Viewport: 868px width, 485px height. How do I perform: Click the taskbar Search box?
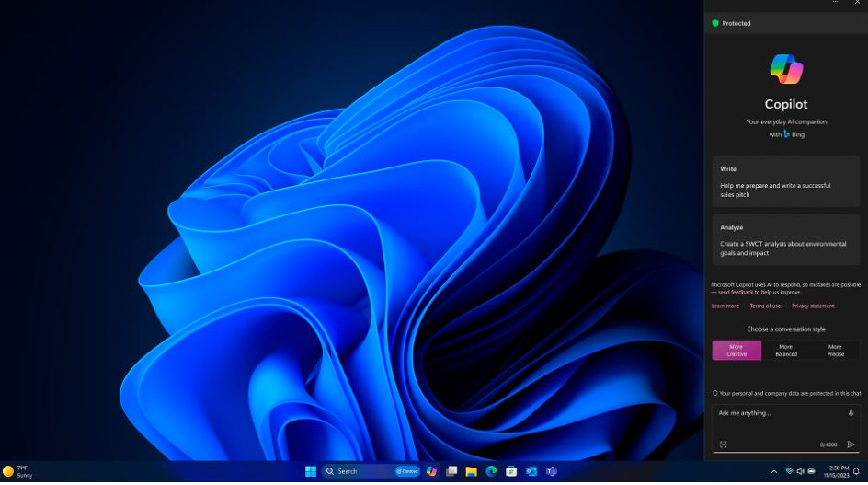click(371, 471)
